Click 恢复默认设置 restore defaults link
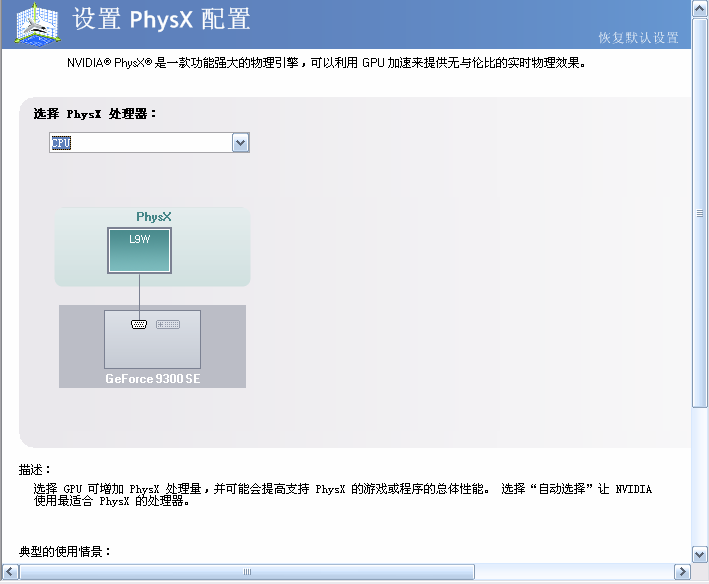The height and width of the screenshot is (584, 709). point(638,38)
